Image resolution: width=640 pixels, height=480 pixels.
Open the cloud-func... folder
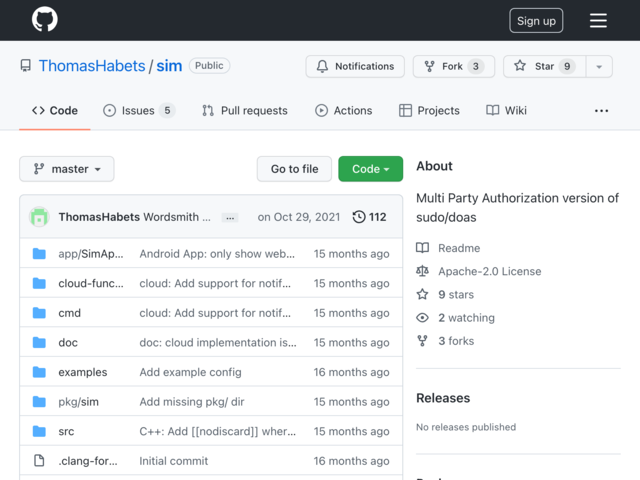(x=91, y=283)
